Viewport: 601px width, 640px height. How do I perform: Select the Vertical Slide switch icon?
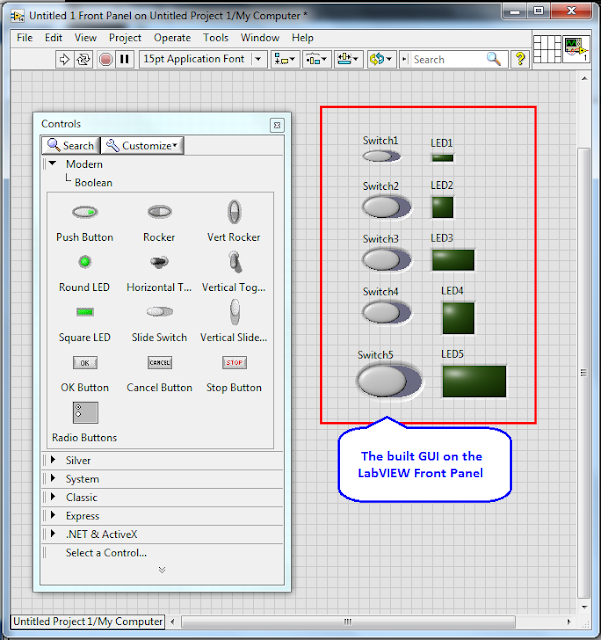coord(235,311)
